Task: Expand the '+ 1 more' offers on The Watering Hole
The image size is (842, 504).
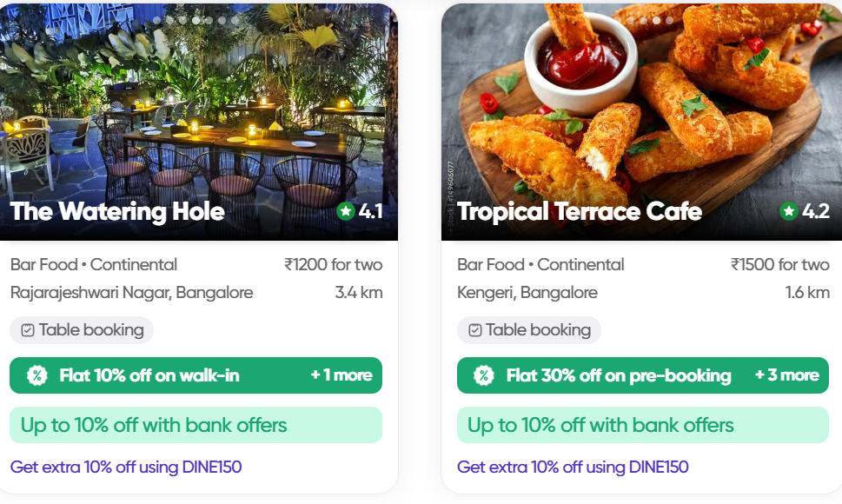Action: [x=341, y=375]
